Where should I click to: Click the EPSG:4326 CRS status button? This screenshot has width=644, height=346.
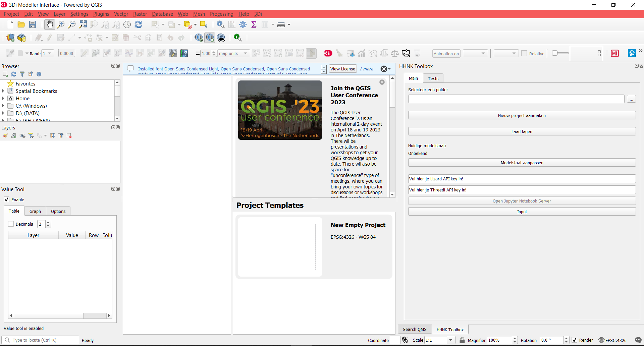click(612, 340)
